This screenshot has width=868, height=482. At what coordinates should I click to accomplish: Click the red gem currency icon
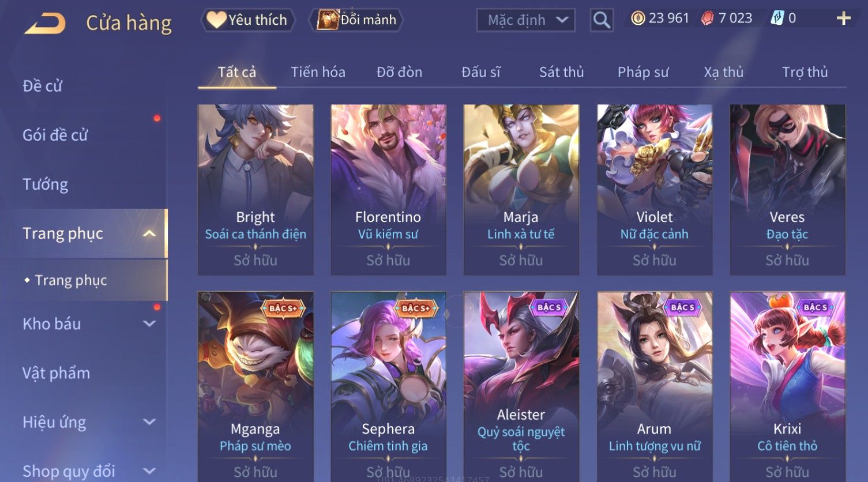(x=707, y=18)
